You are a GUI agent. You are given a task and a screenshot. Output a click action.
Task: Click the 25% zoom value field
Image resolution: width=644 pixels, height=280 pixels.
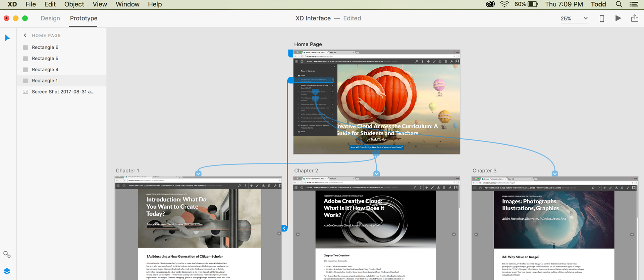pos(566,19)
